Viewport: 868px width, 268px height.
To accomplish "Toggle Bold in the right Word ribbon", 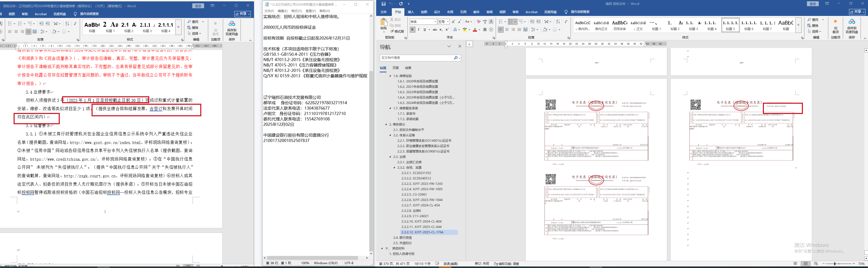I will coord(412,30).
